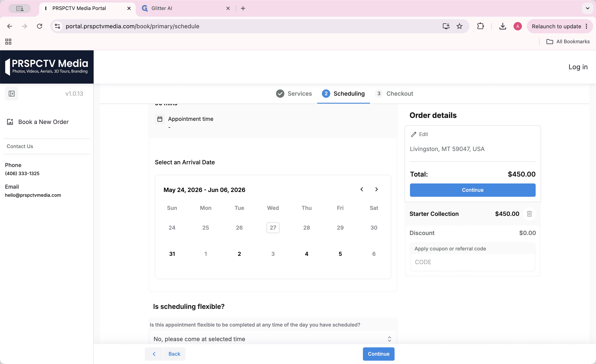Open the apps grid in bookmarks bar
The image size is (596, 364).
pos(8,42)
